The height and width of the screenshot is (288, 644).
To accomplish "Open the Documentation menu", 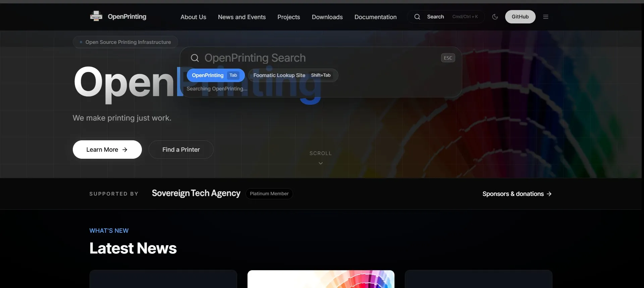I will (x=375, y=17).
